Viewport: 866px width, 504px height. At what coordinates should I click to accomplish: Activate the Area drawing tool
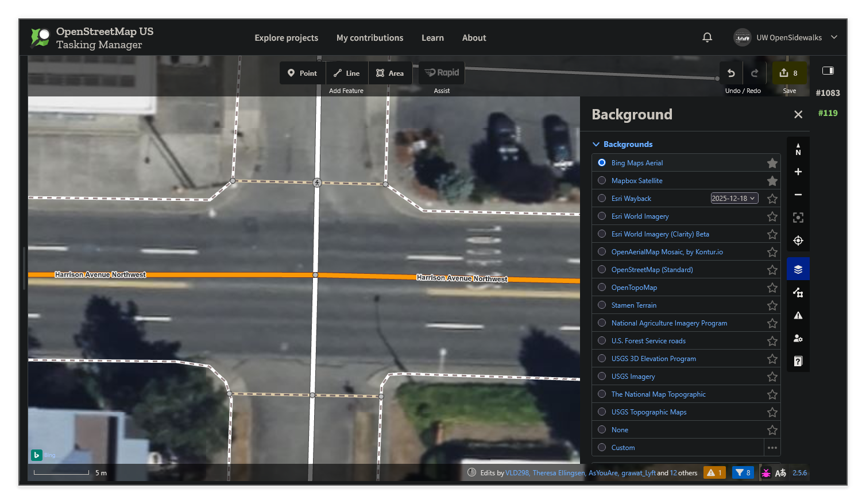[x=390, y=73]
